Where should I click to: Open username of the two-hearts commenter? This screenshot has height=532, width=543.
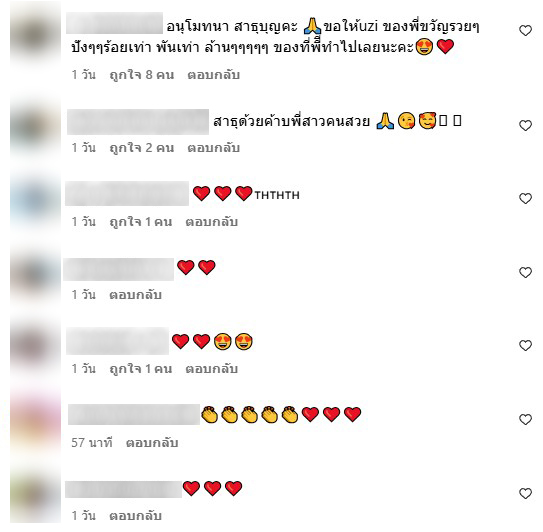click(118, 269)
